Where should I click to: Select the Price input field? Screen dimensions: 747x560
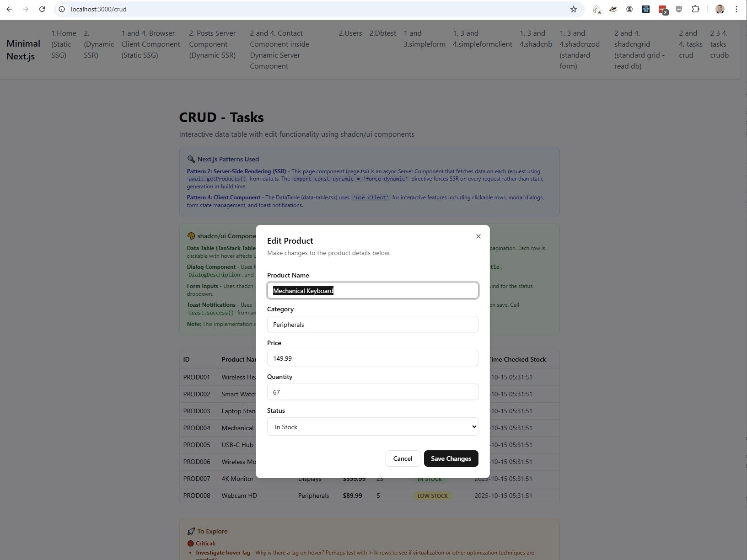(x=372, y=358)
